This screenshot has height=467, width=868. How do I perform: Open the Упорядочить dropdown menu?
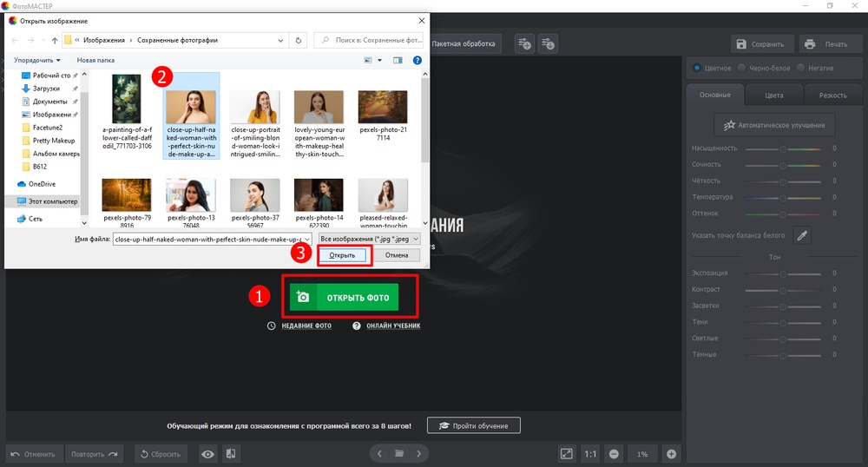(37, 60)
